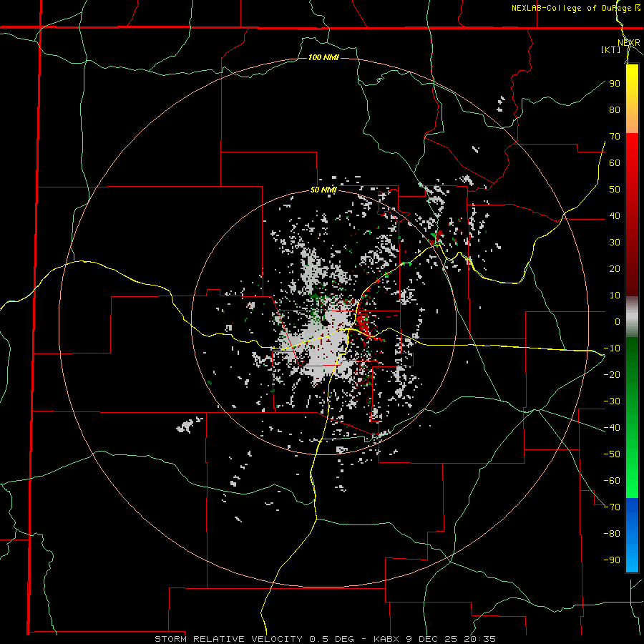Click the "-40" knots scale label
Viewport: 644px width, 644px height.
point(612,428)
